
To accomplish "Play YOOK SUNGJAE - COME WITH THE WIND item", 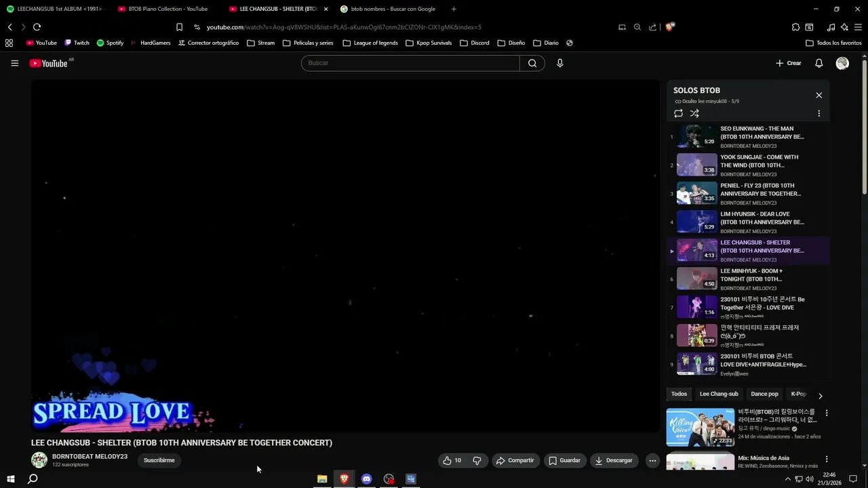I will [x=748, y=165].
